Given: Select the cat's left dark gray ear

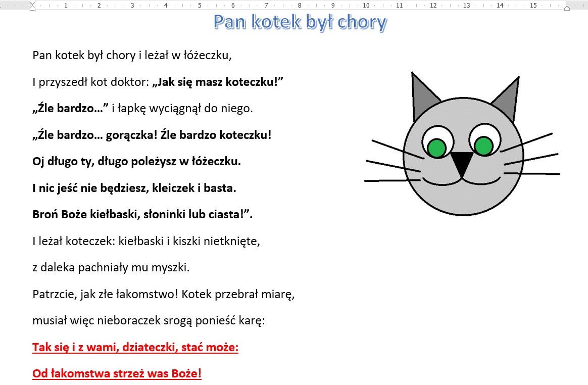Looking at the screenshot, I should (422, 96).
